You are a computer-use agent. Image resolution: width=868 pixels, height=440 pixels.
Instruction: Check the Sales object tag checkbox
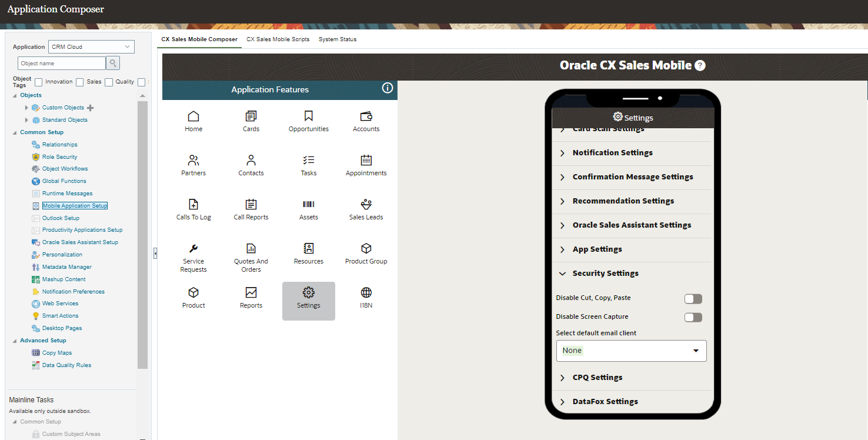click(x=80, y=82)
